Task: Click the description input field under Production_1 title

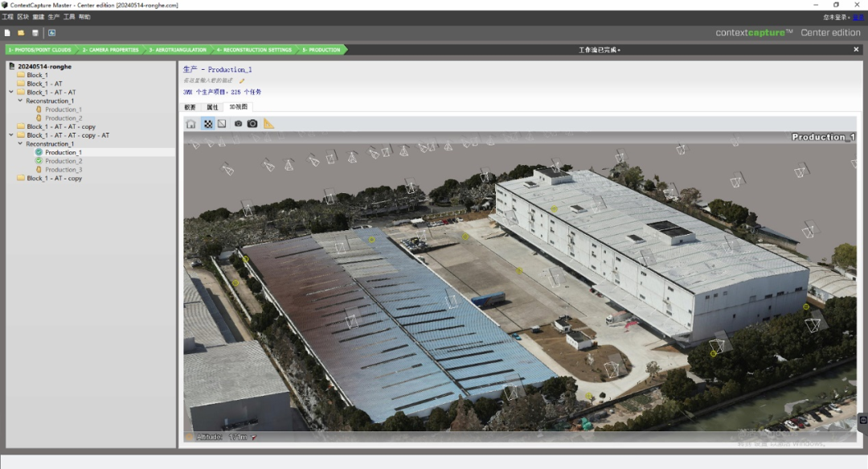Action: click(x=208, y=80)
